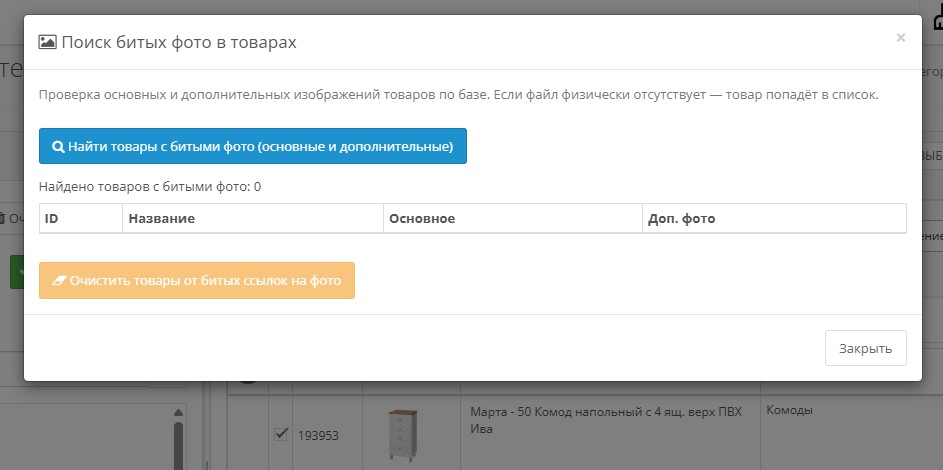Click the 'Основное' column header
Viewport: 943px width, 470px height.
pos(422,218)
